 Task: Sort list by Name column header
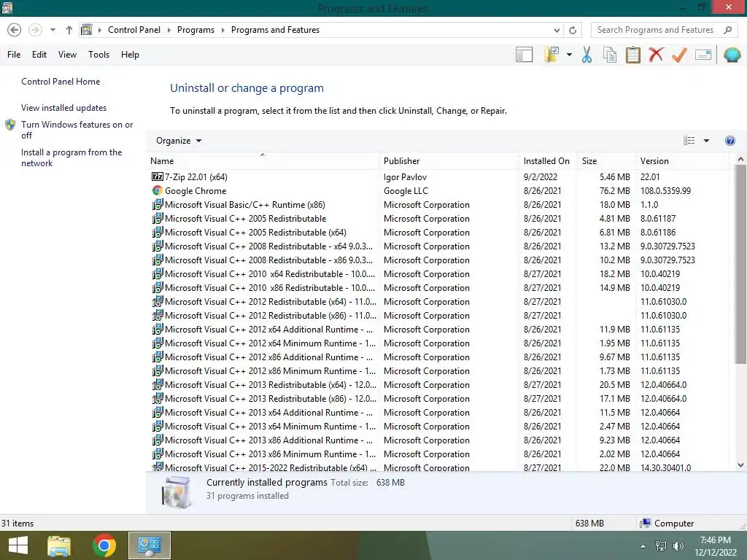pyautogui.click(x=262, y=161)
